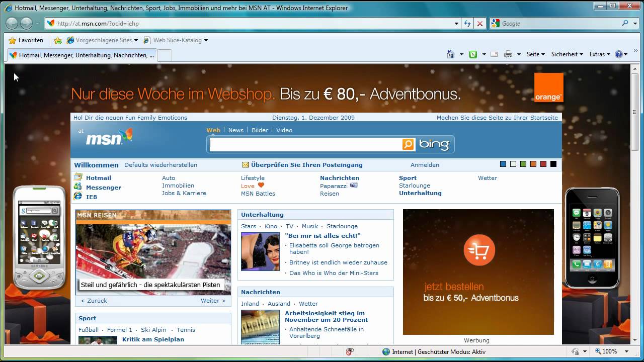Click the Orange logo in the banner
Screen dimensions: 644x362
click(x=549, y=87)
